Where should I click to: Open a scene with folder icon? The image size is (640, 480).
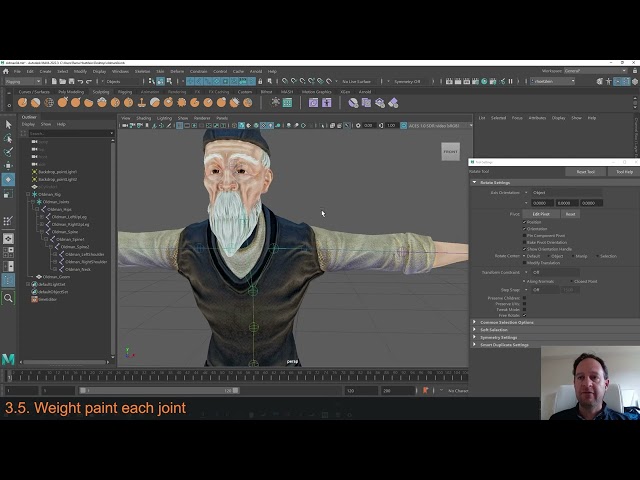pos(63,81)
